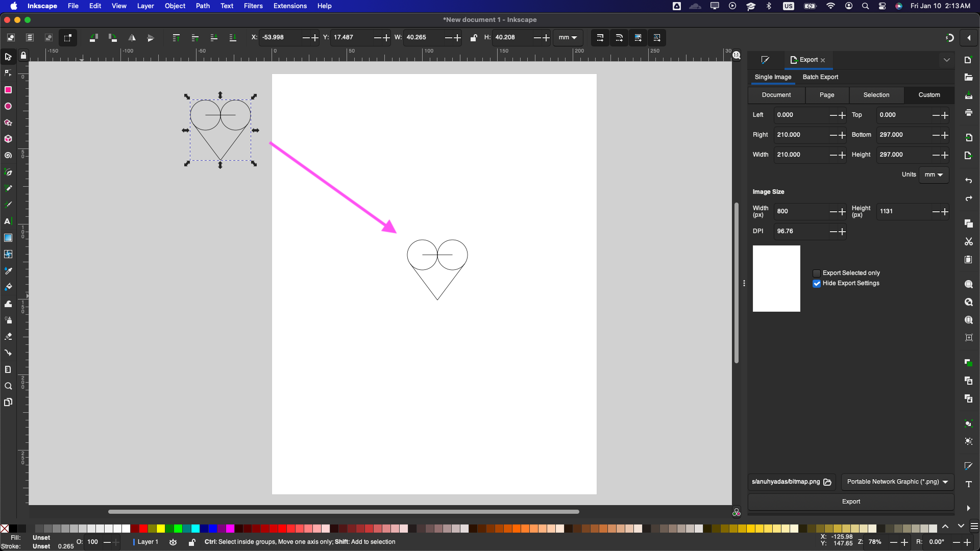Open the Filters menu
Viewport: 980px width, 551px height.
coord(253,6)
